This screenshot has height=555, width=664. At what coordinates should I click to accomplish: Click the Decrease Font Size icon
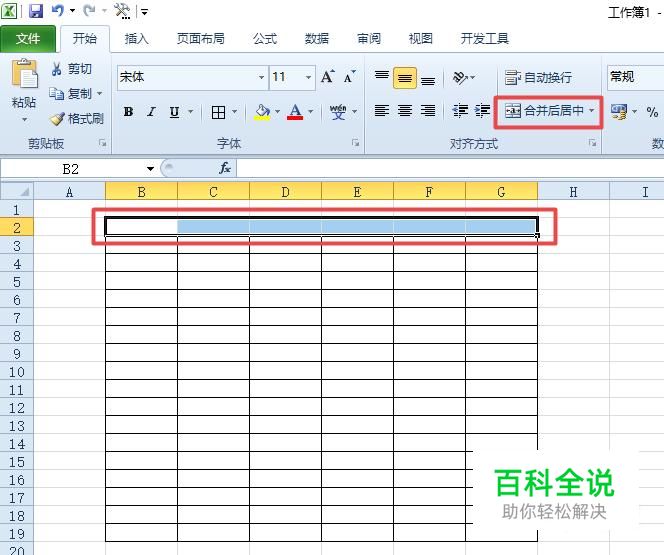tap(349, 77)
